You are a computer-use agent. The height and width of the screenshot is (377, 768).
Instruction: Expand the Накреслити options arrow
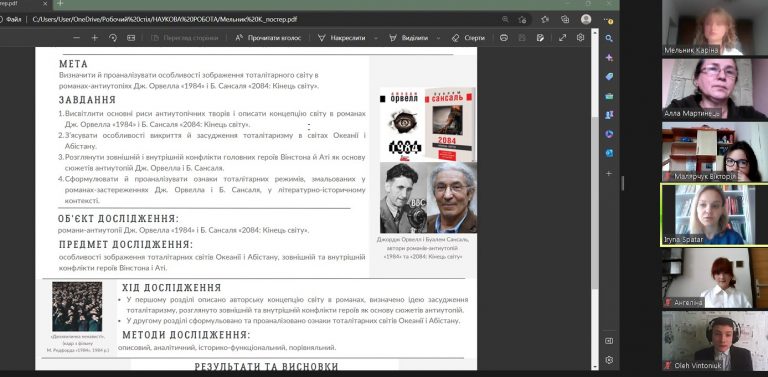click(376, 38)
